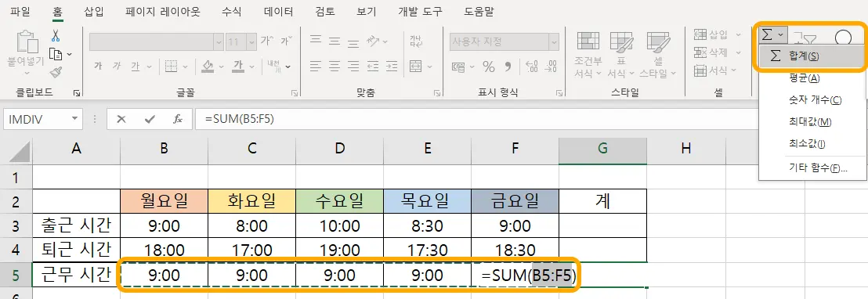This screenshot has width=868, height=299.
Task: Select Max (최대값) from AutoSum menu
Action: point(810,121)
